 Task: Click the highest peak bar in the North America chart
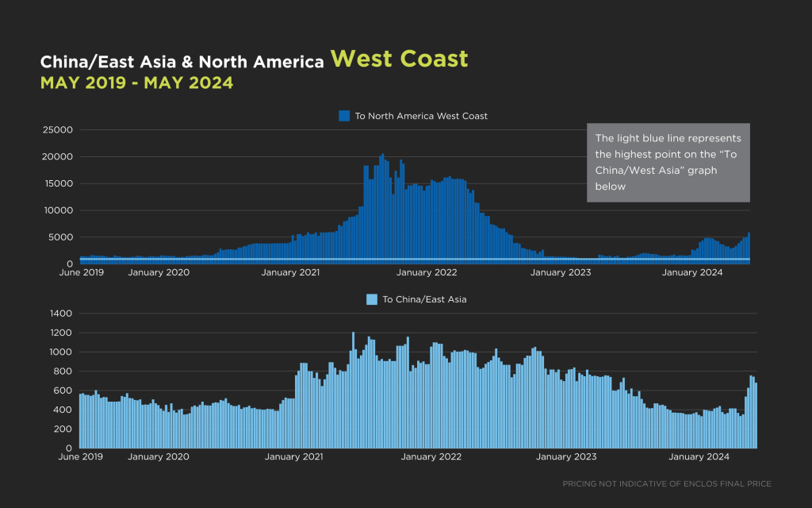coord(383,206)
